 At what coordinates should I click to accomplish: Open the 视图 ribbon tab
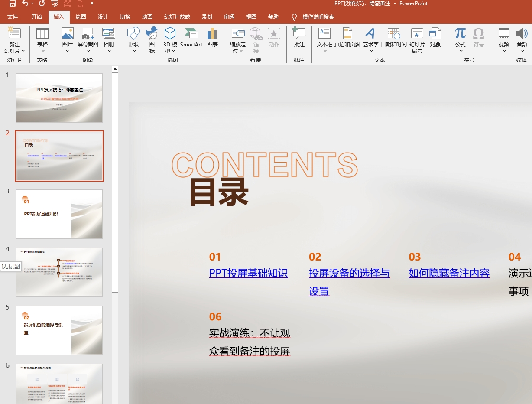pyautogui.click(x=251, y=17)
